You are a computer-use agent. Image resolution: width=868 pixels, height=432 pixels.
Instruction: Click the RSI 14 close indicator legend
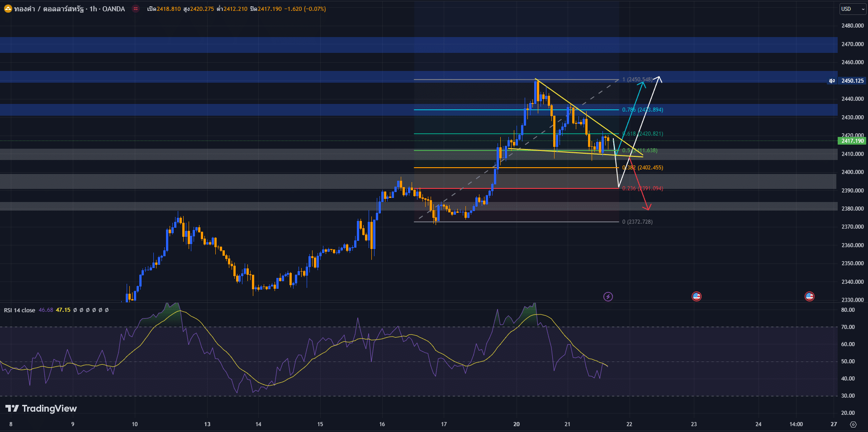point(19,310)
